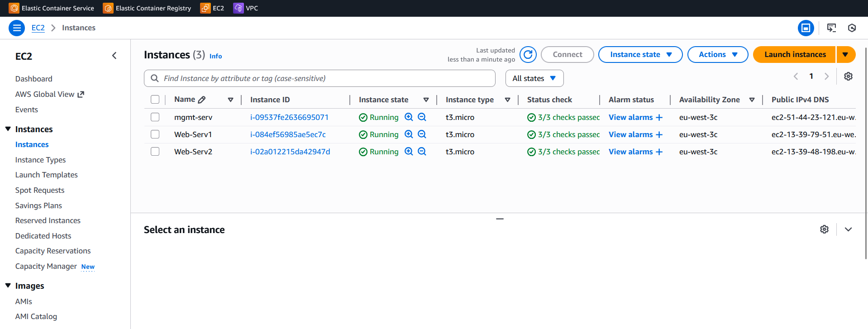Collapse the Images sidebar section
Viewport: 868px width, 329px height.
8,286
